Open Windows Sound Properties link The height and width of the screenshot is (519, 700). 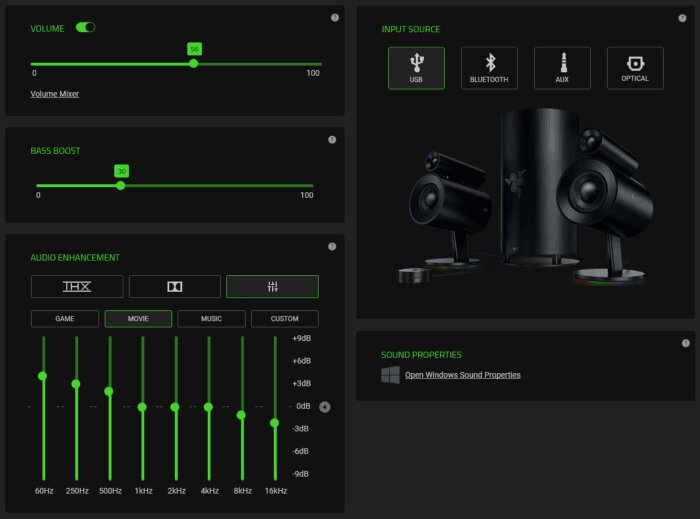click(462, 375)
